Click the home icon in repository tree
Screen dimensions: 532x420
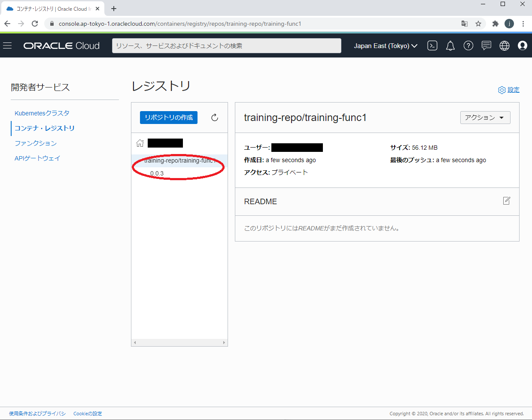[140, 143]
